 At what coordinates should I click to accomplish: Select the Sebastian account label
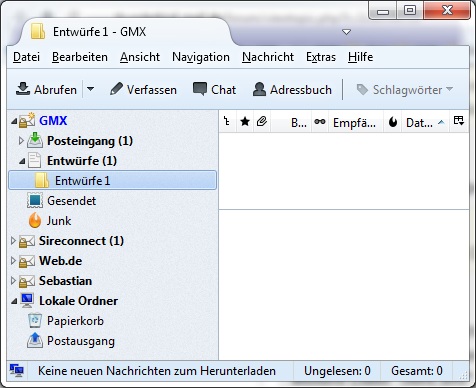[x=65, y=281]
